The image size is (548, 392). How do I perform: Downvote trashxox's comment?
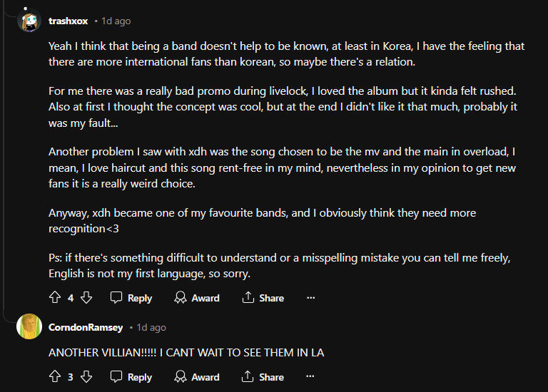coord(86,298)
